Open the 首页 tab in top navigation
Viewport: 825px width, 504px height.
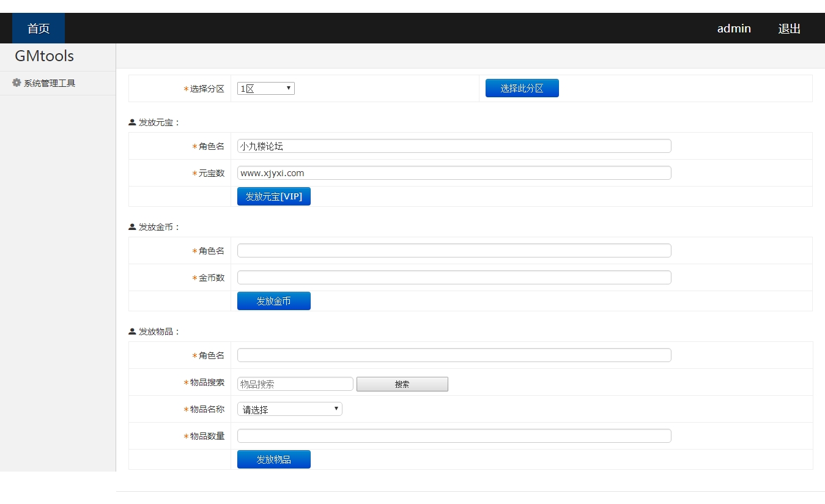pyautogui.click(x=39, y=29)
